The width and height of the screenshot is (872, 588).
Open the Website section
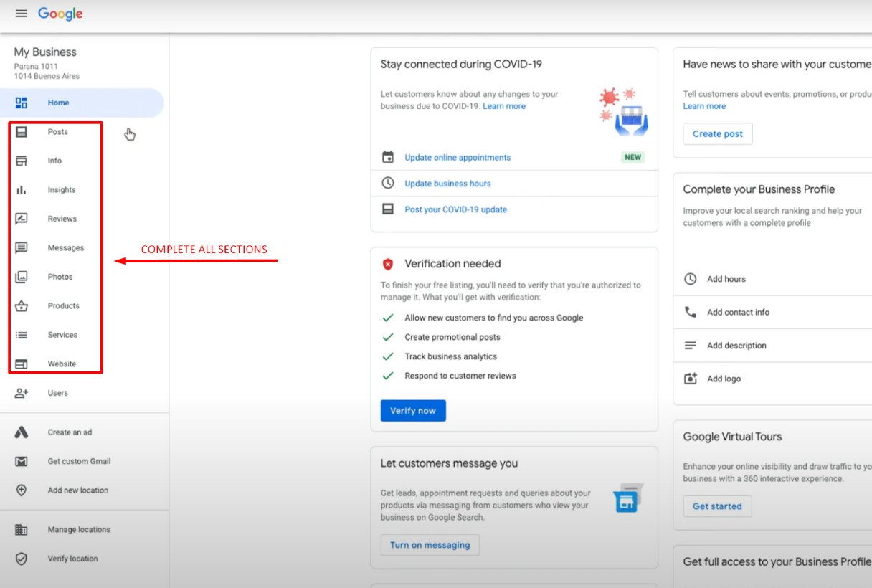pyautogui.click(x=62, y=364)
